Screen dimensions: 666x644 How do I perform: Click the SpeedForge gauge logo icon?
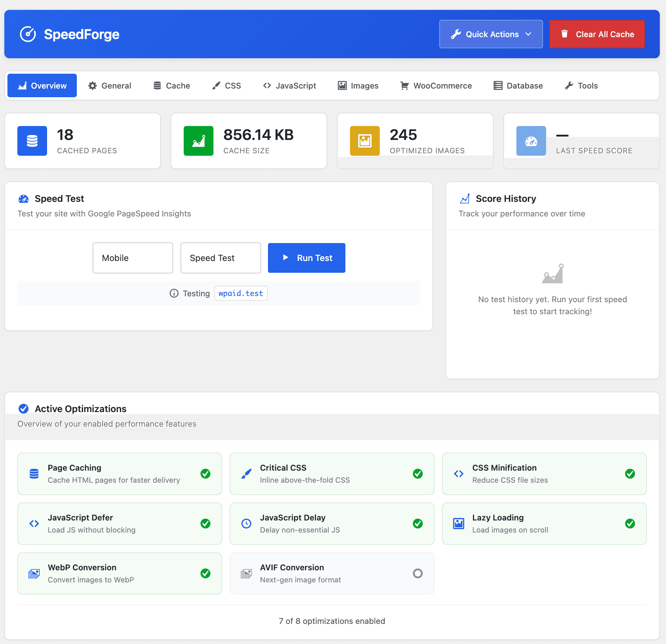(28, 34)
